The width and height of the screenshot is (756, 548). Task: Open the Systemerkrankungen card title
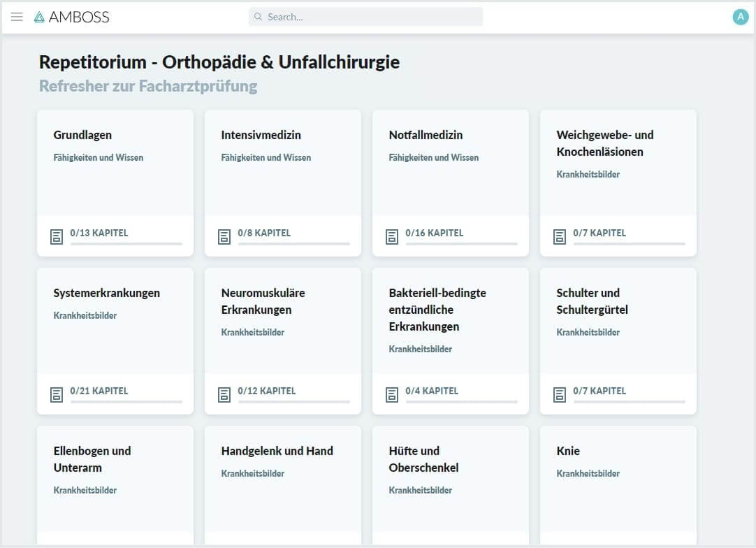pyautogui.click(x=107, y=294)
